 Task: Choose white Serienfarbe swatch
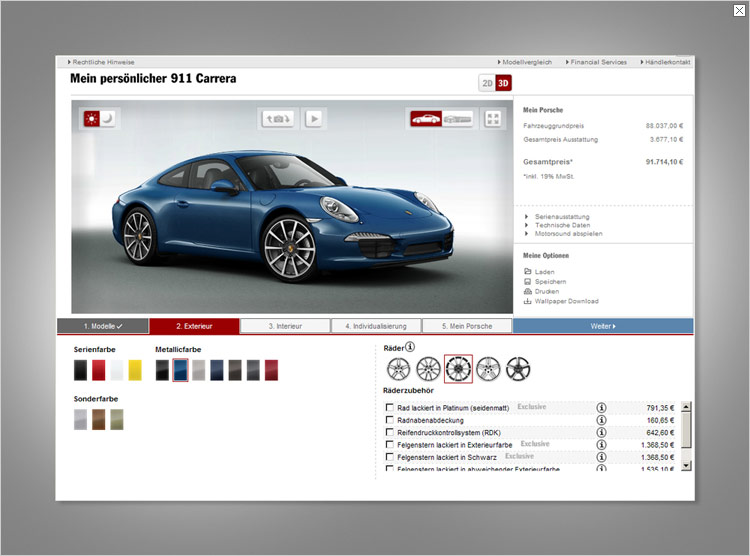[117, 370]
